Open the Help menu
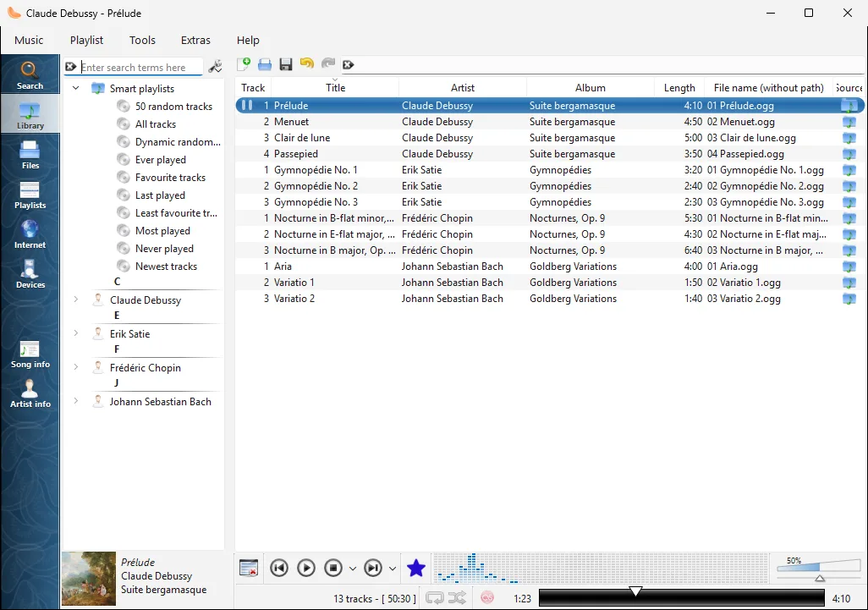This screenshot has height=610, width=868. click(248, 40)
